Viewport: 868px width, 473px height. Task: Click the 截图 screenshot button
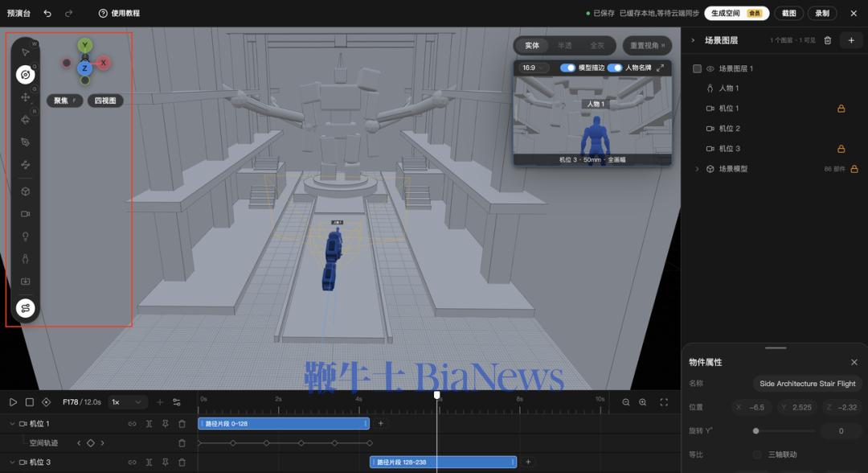[x=789, y=14]
